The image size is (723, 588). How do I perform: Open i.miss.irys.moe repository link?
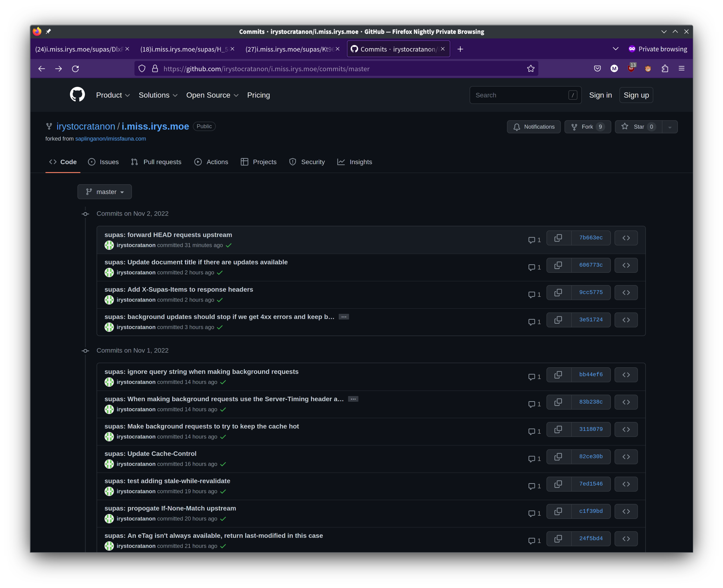tap(155, 126)
